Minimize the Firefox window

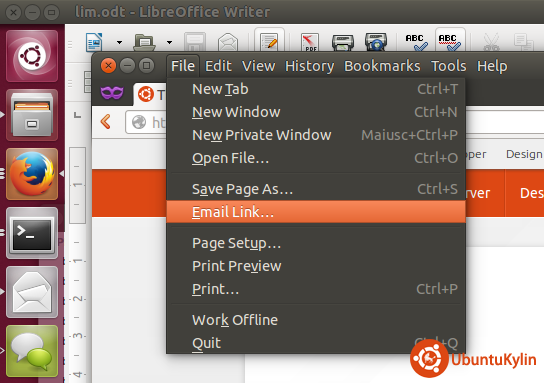127,66
